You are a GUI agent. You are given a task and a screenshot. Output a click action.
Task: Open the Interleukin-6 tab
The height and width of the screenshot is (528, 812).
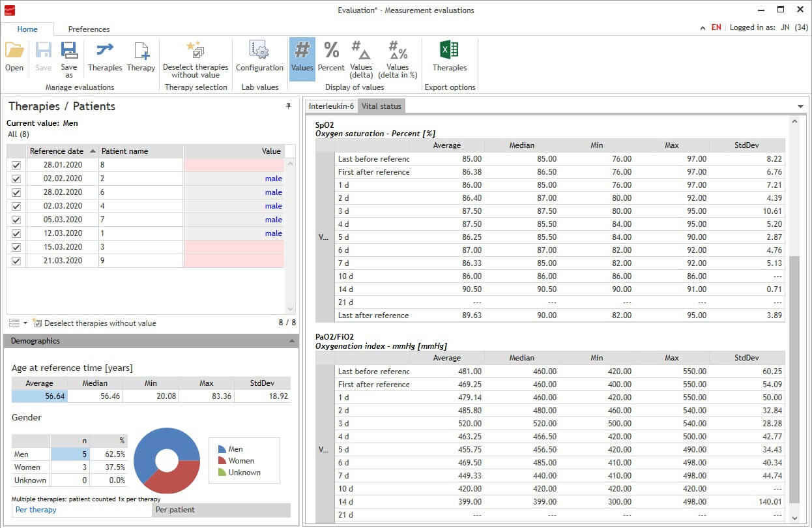[331, 106]
